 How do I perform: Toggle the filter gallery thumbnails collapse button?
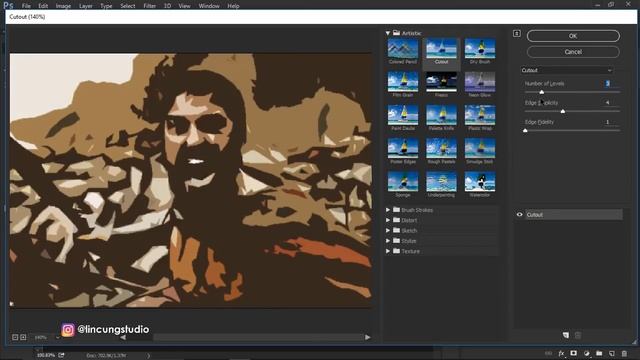tap(517, 33)
